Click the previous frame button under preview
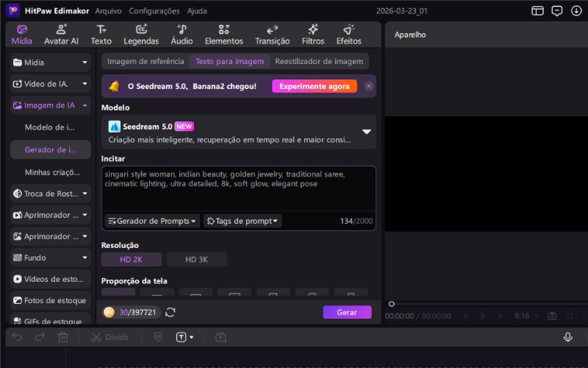The image size is (588, 368). [466, 316]
